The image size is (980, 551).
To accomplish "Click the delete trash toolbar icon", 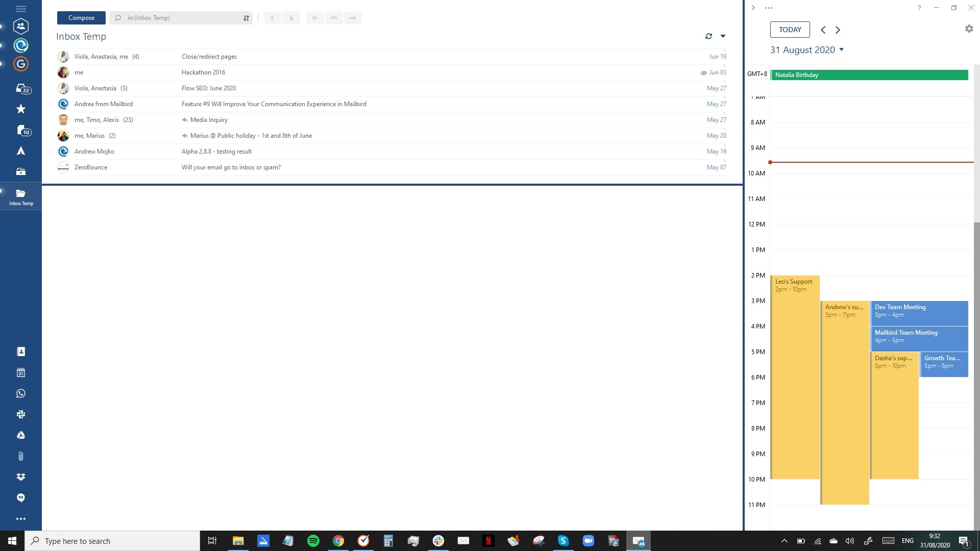I will pyautogui.click(x=291, y=18).
